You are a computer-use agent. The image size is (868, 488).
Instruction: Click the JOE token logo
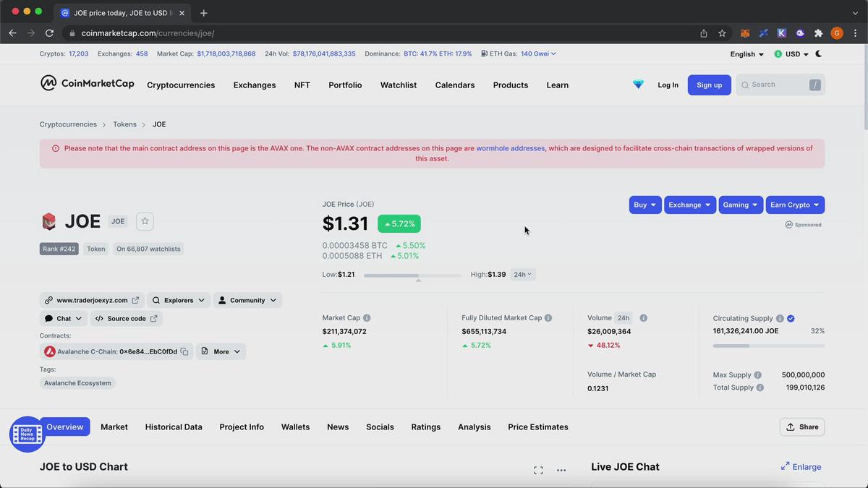pyautogui.click(x=48, y=221)
